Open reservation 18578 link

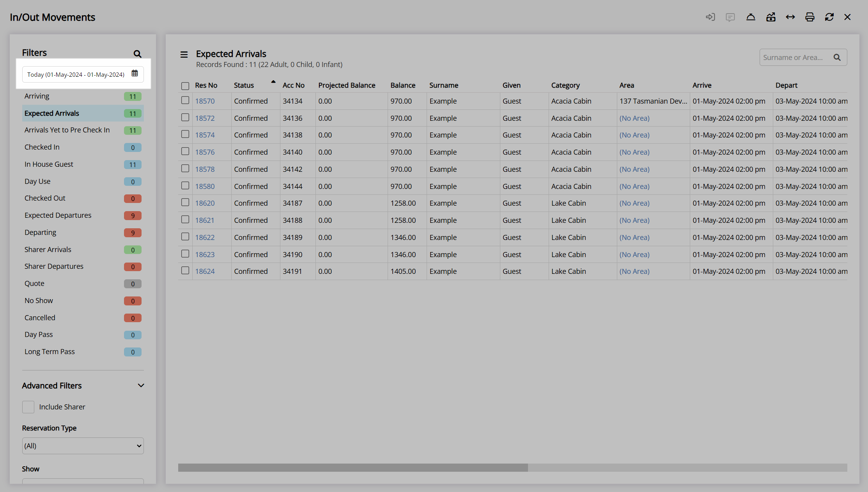[x=205, y=169]
